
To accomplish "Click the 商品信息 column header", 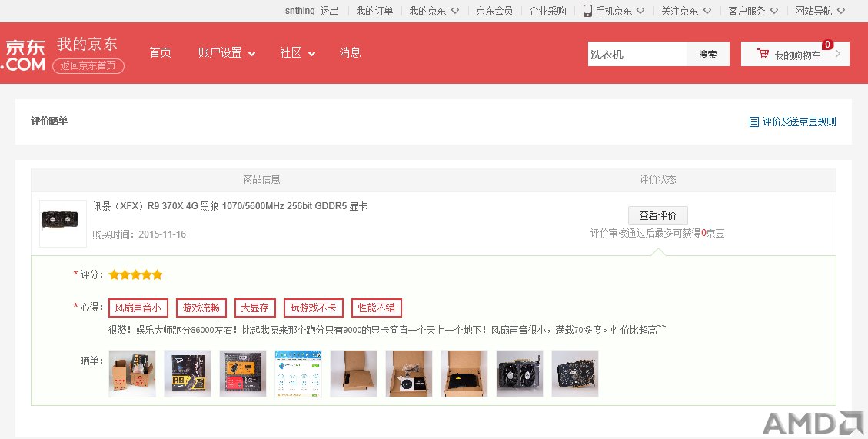I will pos(262,179).
